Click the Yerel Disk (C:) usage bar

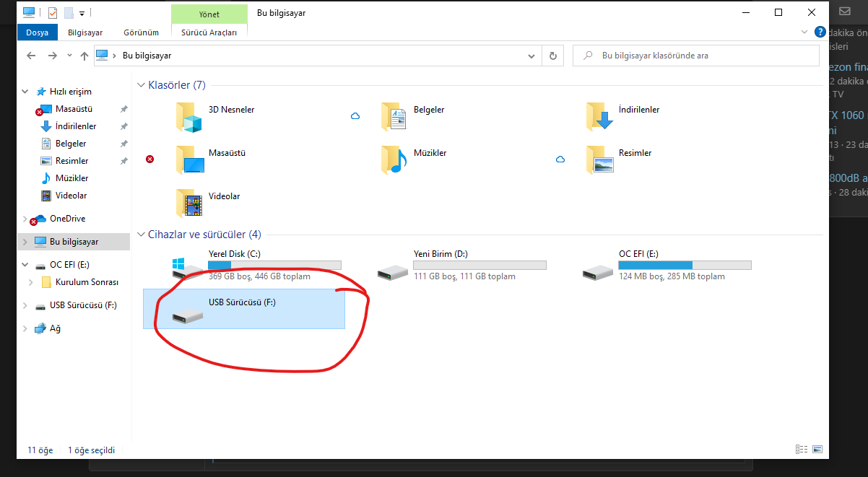coord(274,266)
